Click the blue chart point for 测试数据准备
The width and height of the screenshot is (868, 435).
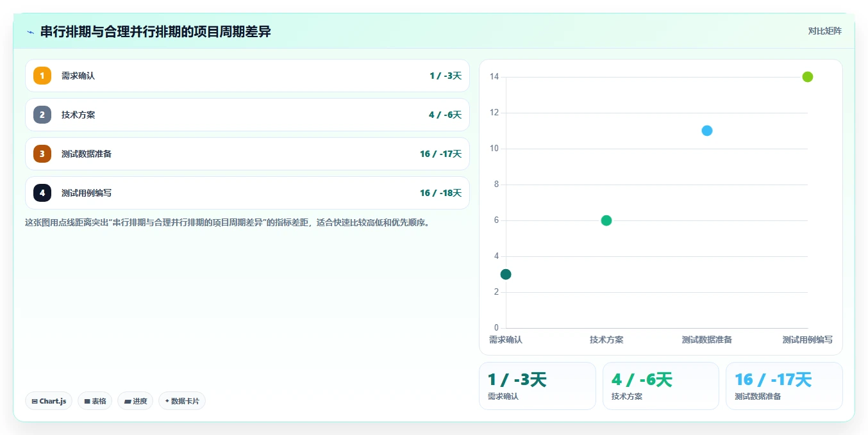click(707, 131)
